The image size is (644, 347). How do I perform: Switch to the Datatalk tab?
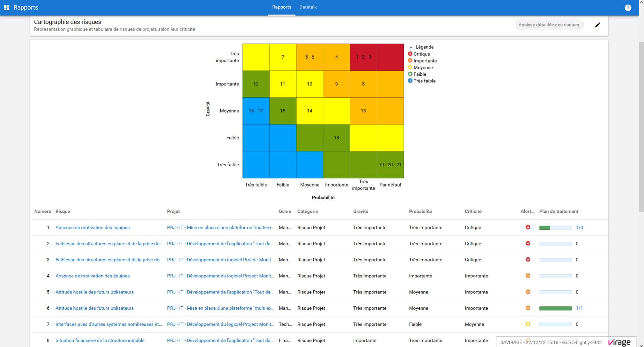point(308,7)
